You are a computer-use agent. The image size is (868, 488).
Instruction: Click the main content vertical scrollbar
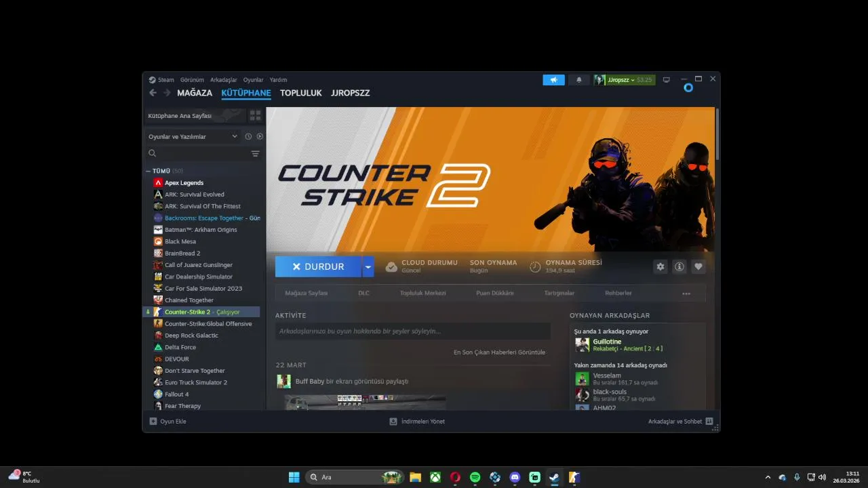(717, 134)
